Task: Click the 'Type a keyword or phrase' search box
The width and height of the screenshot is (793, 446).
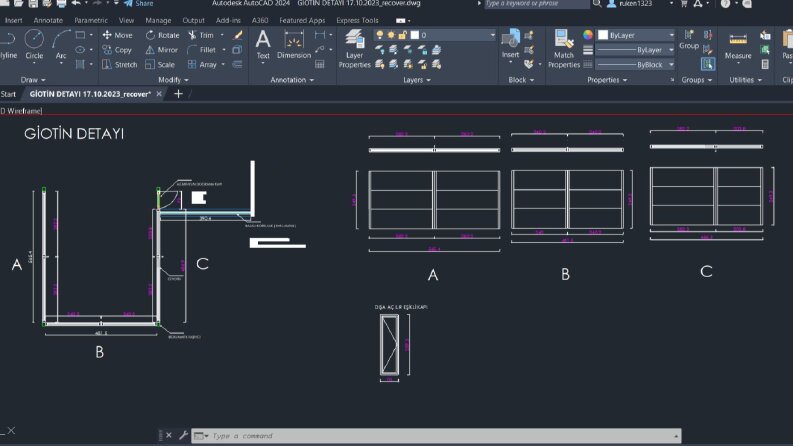Action: tap(536, 4)
